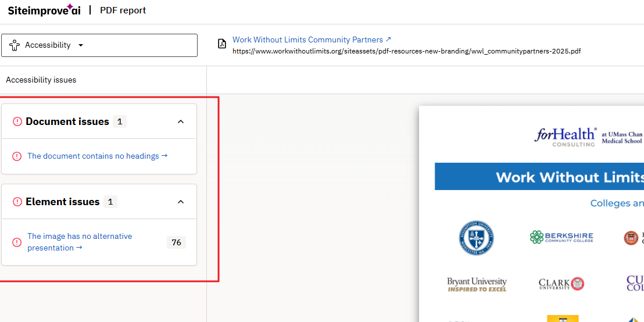The image size is (644, 322).
Task: Click the Berkshire Community College logo in preview
Action: pos(561,237)
